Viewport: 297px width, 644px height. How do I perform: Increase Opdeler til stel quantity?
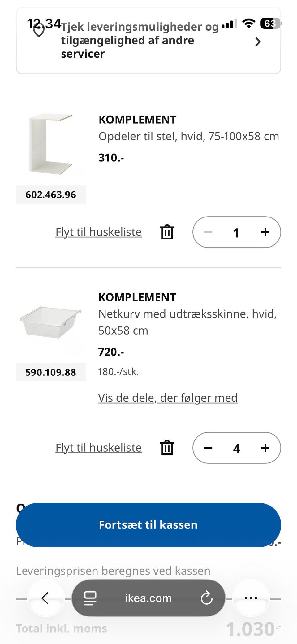click(x=265, y=232)
